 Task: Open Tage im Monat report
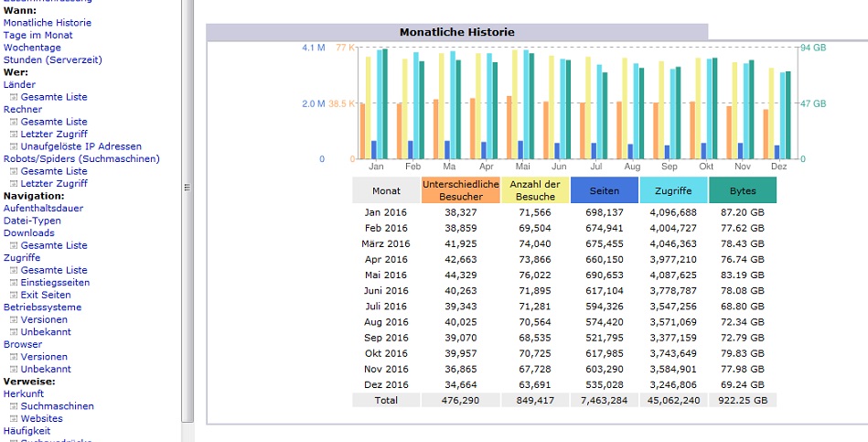[x=38, y=35]
